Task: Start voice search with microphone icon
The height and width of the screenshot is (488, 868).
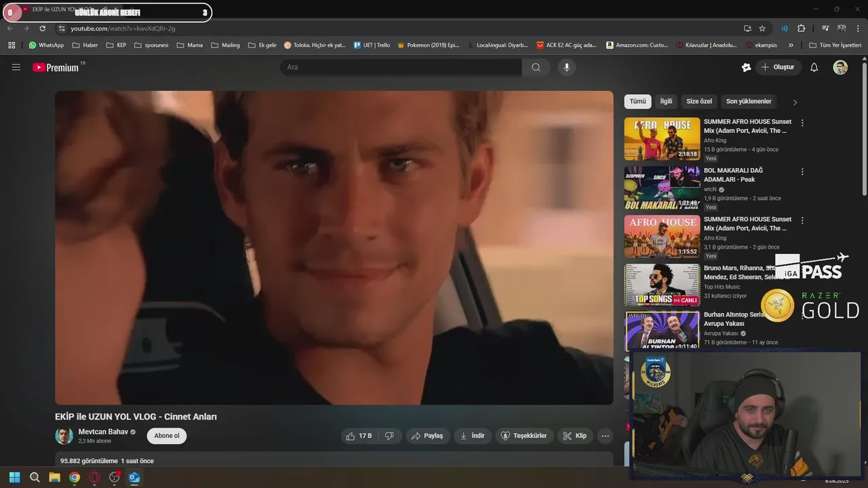Action: tap(567, 67)
